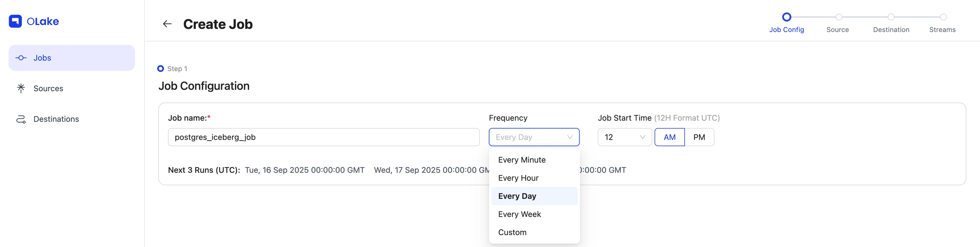Select AM for job start time
The image size is (980, 247).
669,137
